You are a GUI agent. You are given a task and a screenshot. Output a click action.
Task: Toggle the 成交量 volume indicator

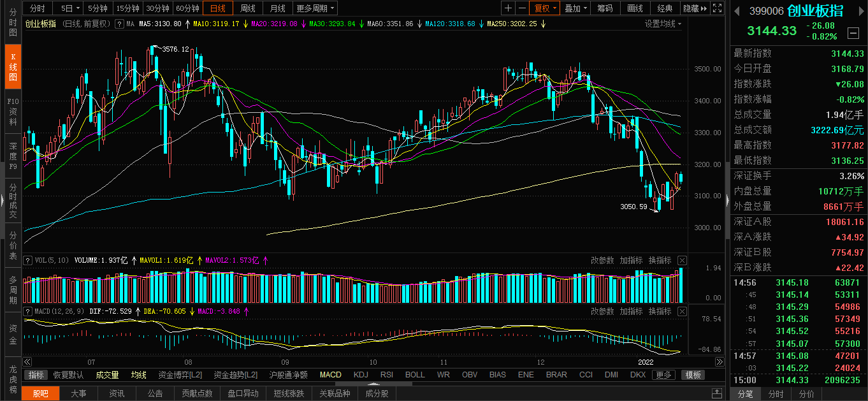coord(107,375)
